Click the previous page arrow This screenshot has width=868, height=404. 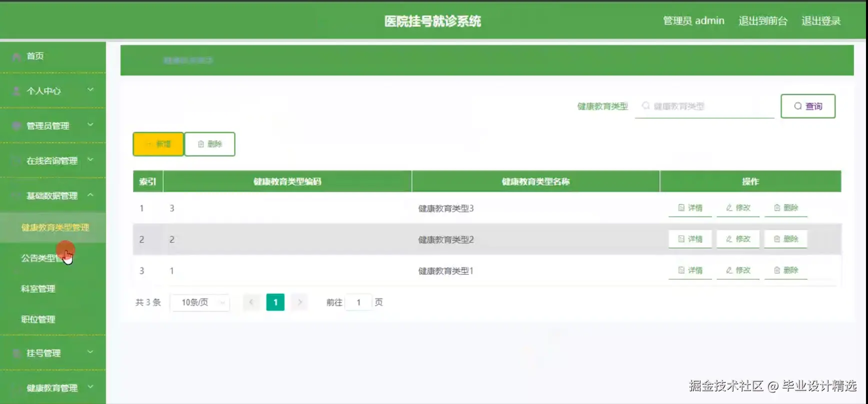(251, 302)
